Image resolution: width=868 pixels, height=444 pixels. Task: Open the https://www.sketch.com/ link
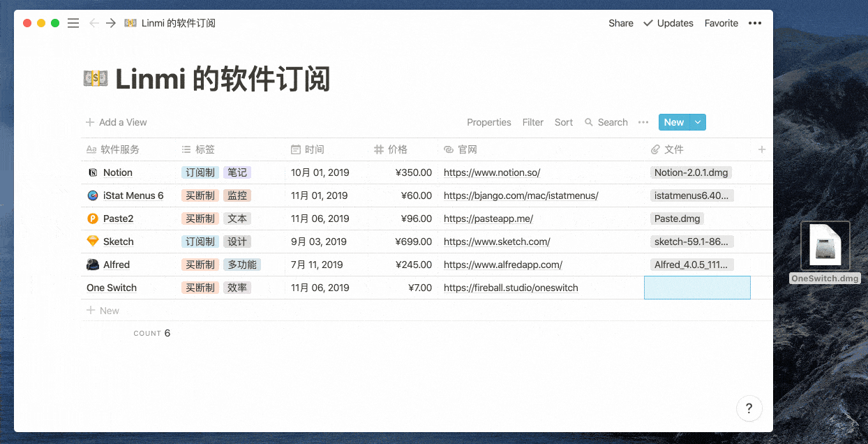point(497,242)
